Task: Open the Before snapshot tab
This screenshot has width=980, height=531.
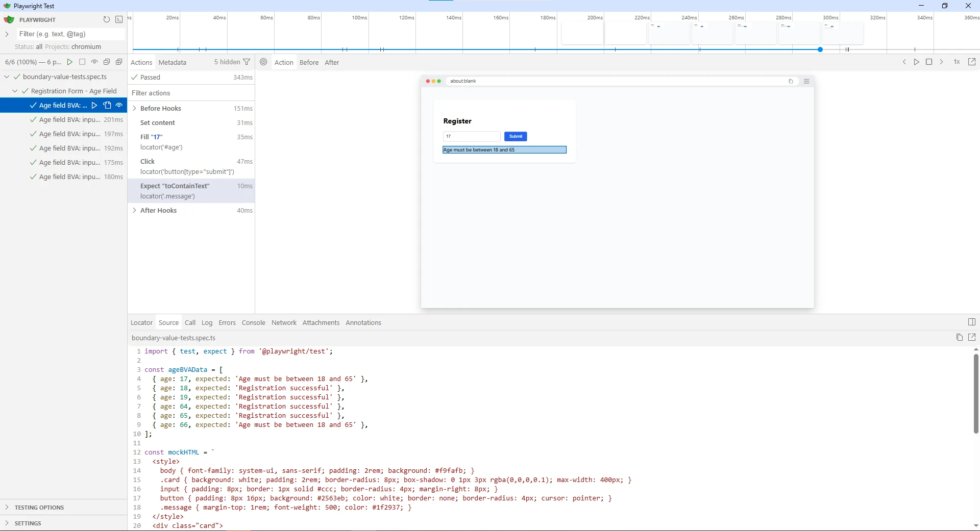Action: point(309,62)
